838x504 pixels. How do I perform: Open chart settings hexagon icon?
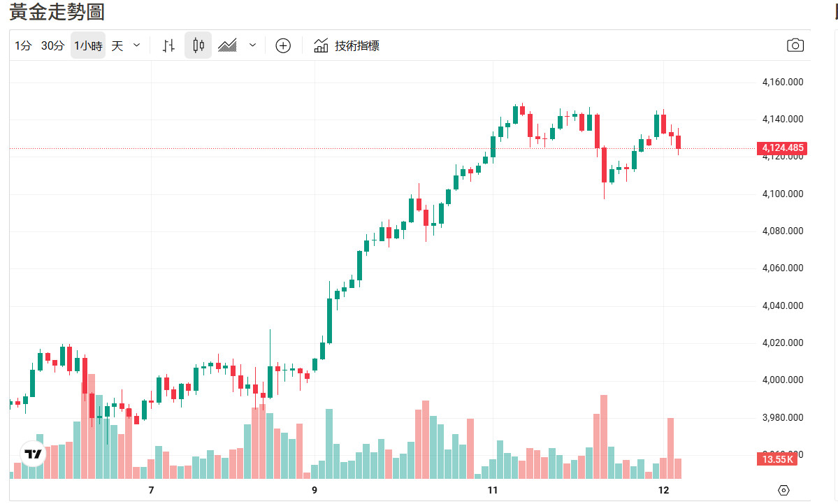coord(783,490)
